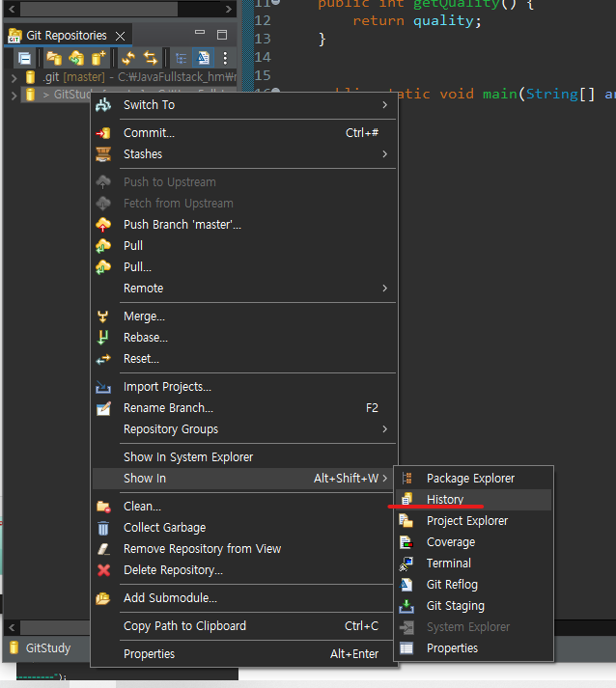Expand the GitStudy repository node
Screen dimensions: 616x688
click(14, 95)
